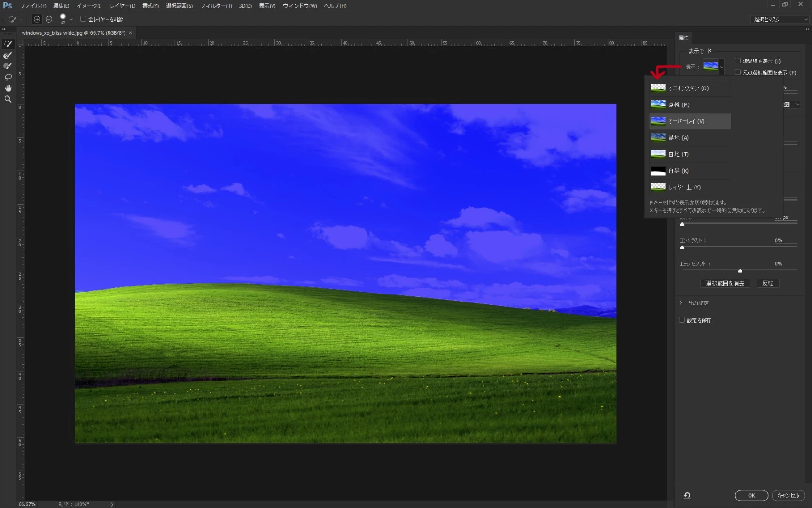Select the Hand tool
This screenshot has width=812, height=508.
[x=8, y=88]
